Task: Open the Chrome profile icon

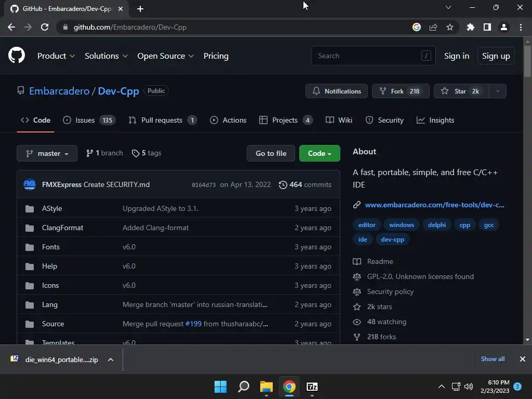Action: 504,27
